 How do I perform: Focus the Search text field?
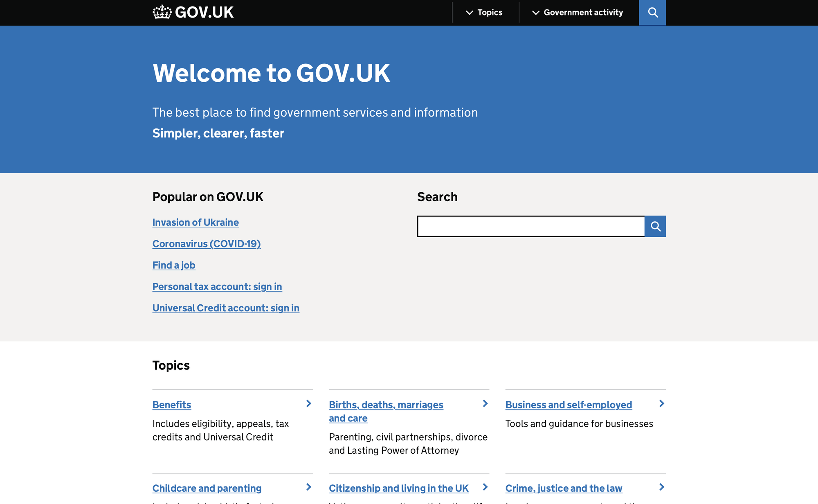(x=531, y=226)
